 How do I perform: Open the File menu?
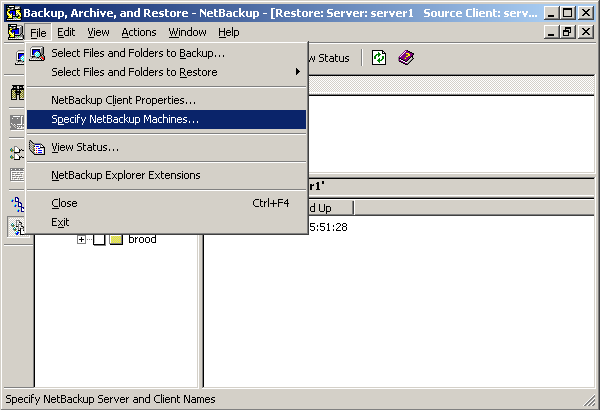click(x=38, y=33)
